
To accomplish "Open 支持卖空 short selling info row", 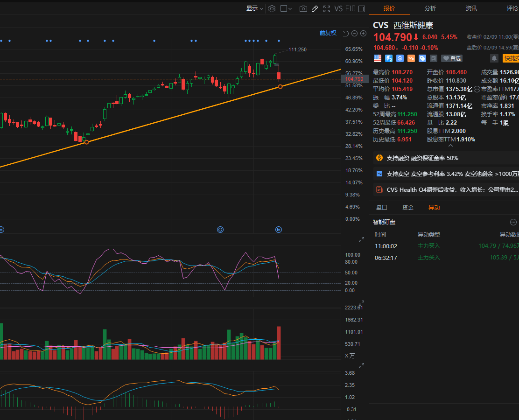I will [446, 174].
